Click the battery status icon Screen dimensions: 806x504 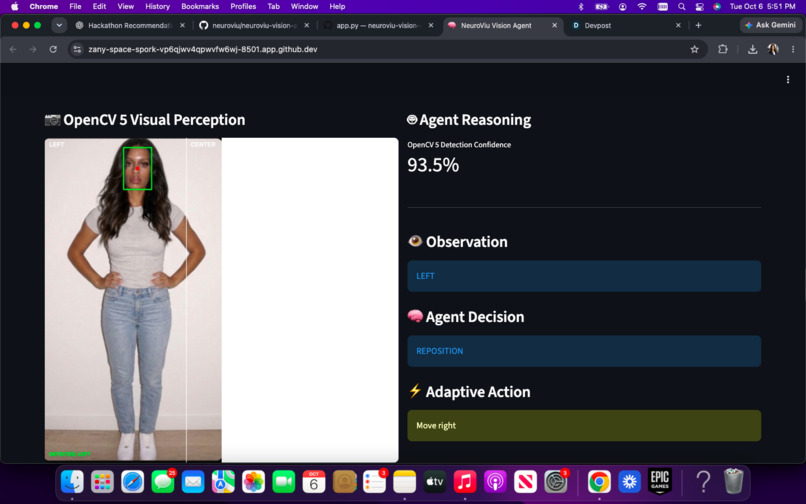[x=601, y=7]
